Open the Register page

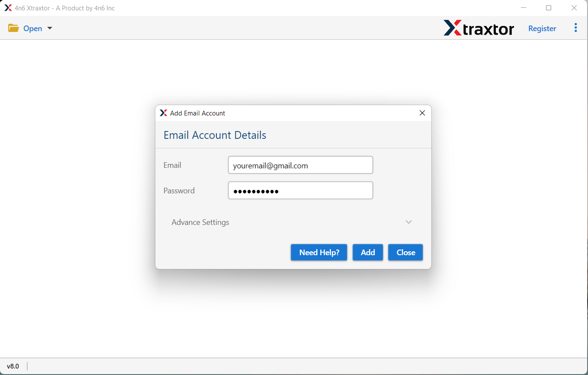542,28
